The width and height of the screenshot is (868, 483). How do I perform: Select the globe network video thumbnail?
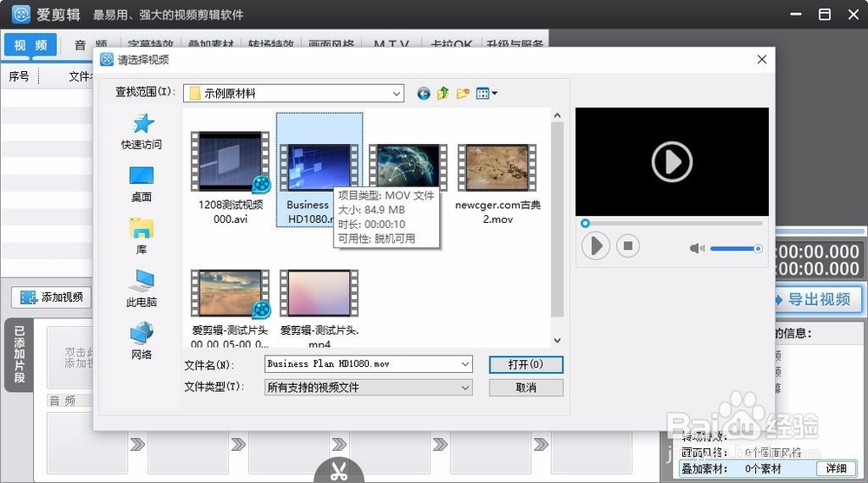pos(408,166)
